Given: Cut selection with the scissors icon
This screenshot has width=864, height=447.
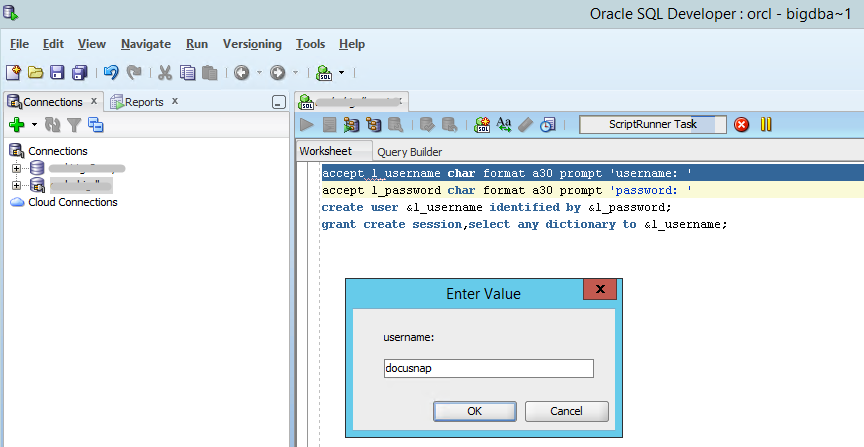Looking at the screenshot, I should 165,72.
